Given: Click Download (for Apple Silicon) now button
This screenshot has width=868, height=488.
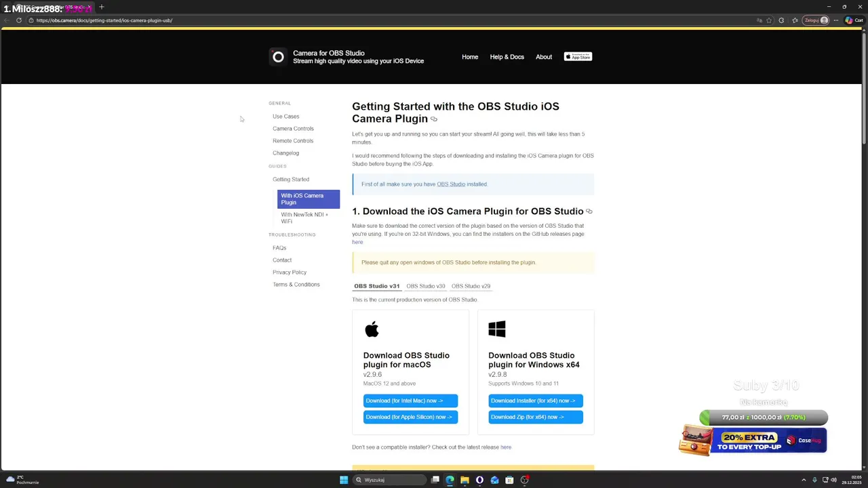Looking at the screenshot, I should [410, 417].
